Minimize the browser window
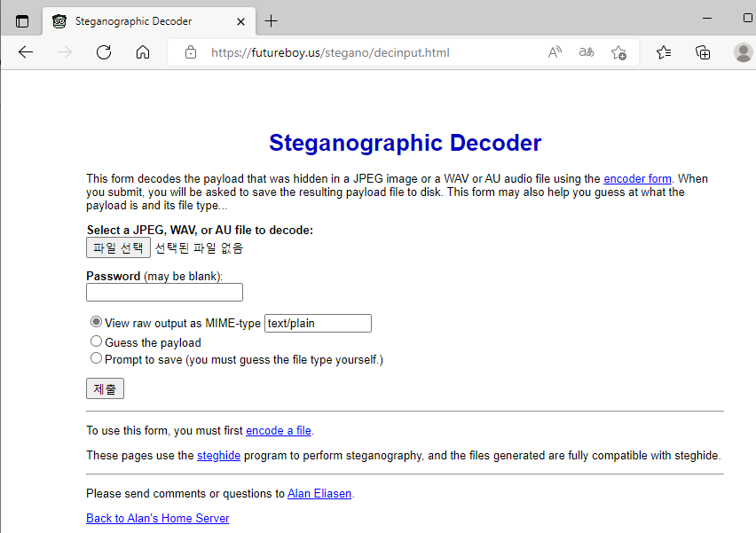Image resolution: width=756 pixels, height=533 pixels. [707, 19]
